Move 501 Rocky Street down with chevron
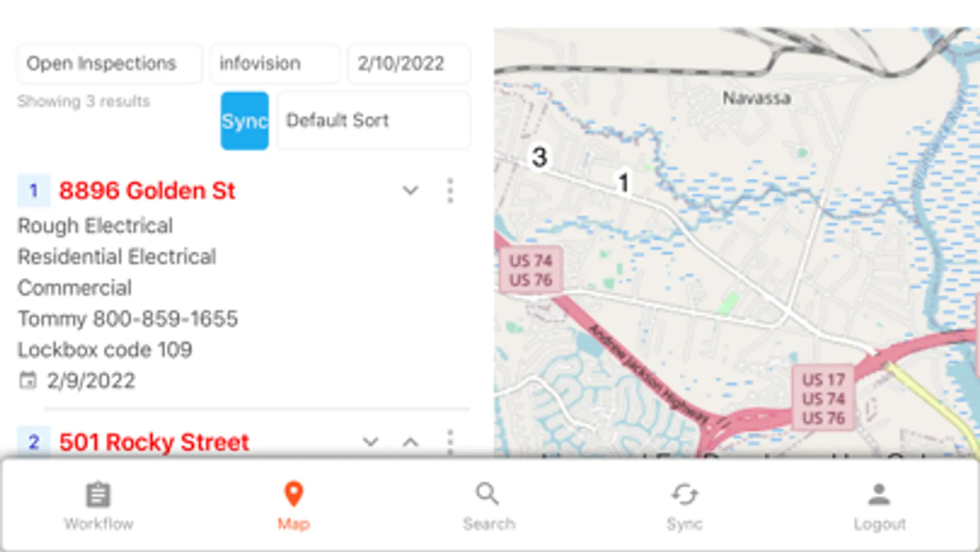This screenshot has width=980, height=552. (x=370, y=442)
